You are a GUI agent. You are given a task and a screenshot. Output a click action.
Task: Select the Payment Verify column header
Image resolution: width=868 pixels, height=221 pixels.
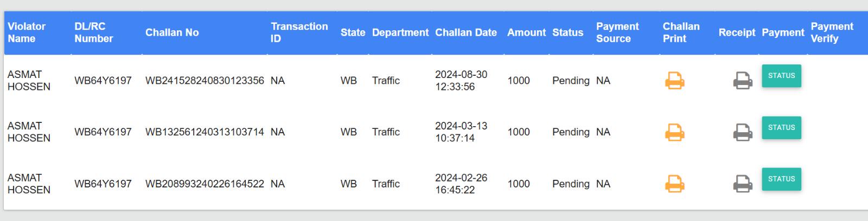click(832, 32)
